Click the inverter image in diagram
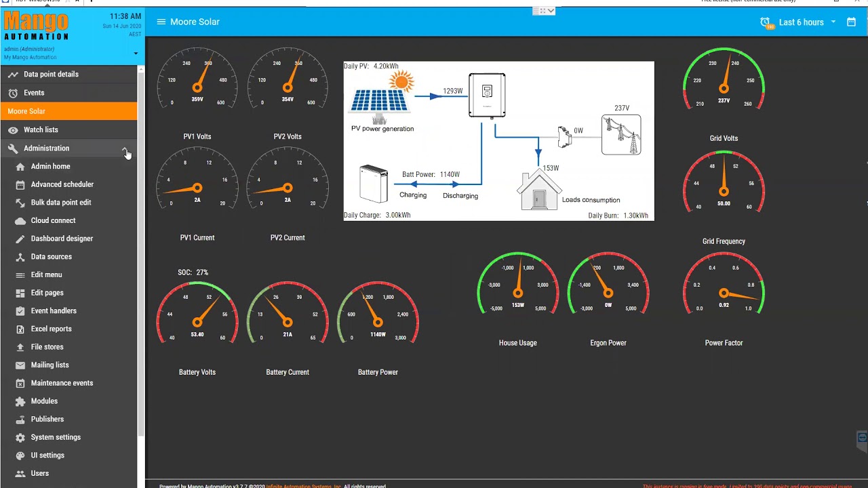Viewport: 868px width, 488px height. (487, 96)
